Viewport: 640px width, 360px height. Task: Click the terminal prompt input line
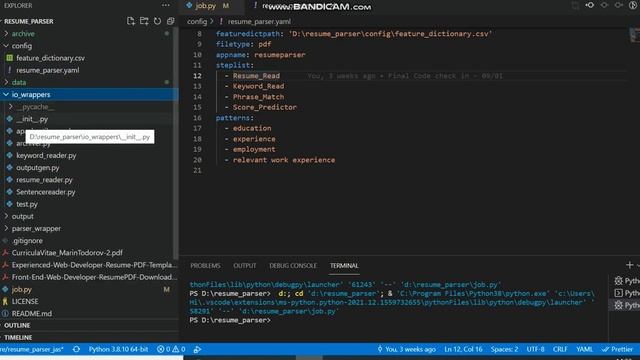(230, 320)
